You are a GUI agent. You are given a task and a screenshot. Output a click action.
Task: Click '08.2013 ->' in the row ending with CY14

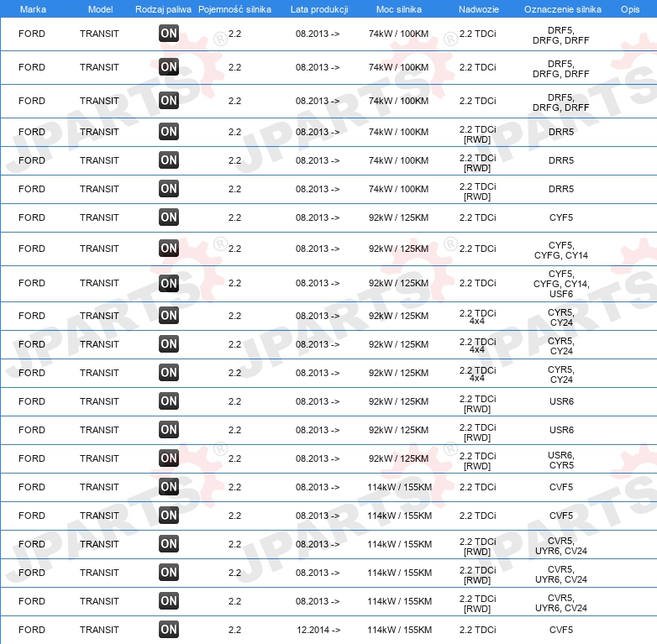[318, 249]
